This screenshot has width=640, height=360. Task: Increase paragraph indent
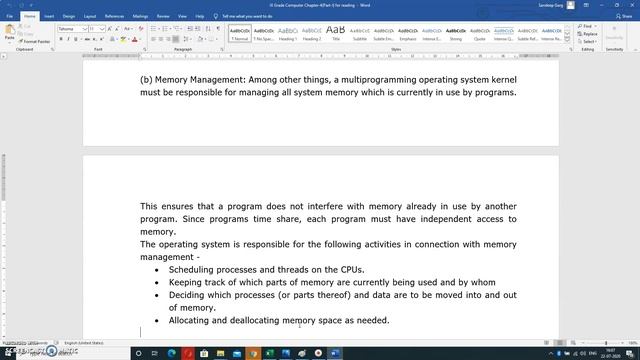pyautogui.click(x=198, y=29)
